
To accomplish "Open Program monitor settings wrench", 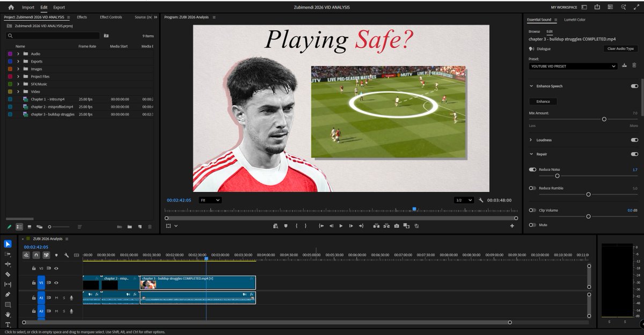I will 481,200.
